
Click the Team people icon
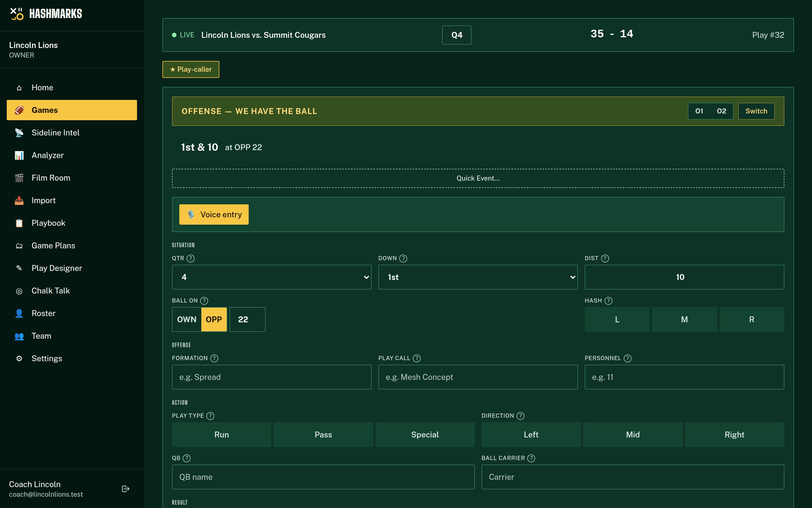point(19,336)
